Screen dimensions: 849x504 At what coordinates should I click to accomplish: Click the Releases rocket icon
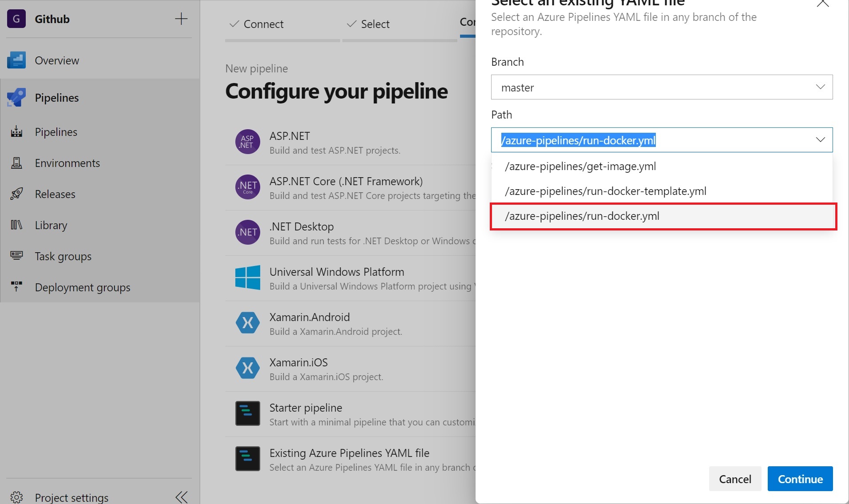pyautogui.click(x=16, y=194)
